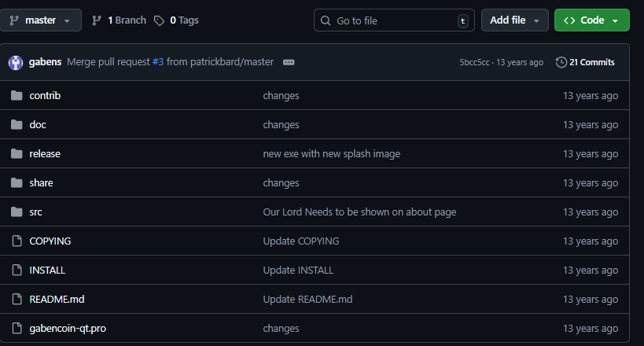
Task: Open the 'changes' commit on contrib row
Action: pos(281,96)
